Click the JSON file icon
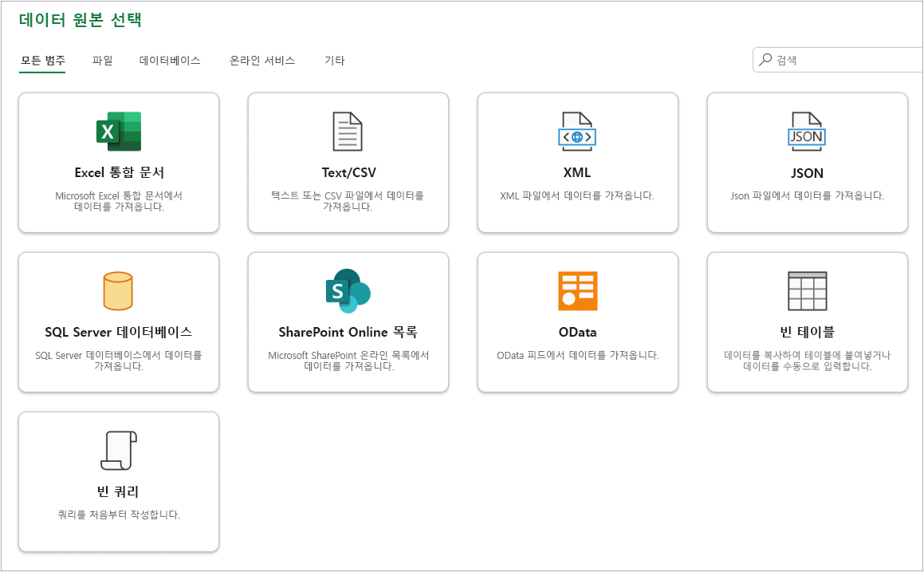The height and width of the screenshot is (572, 924). [807, 132]
